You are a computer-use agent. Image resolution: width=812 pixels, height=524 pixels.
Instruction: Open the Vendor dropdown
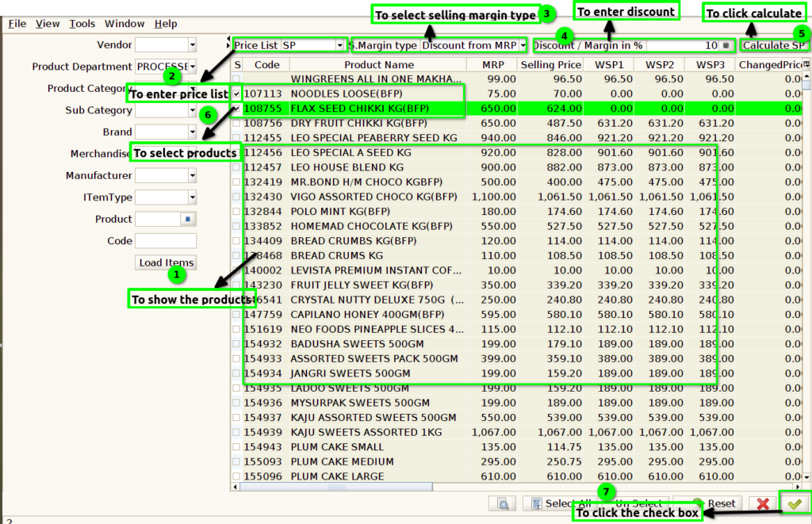coord(192,45)
